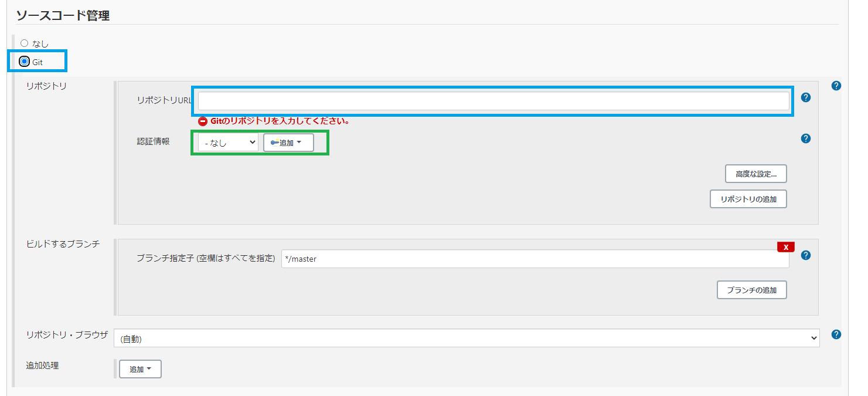The image size is (868, 396).
Task: Click the Gitのリポジトリを入力してください error text
Action: click(280, 121)
